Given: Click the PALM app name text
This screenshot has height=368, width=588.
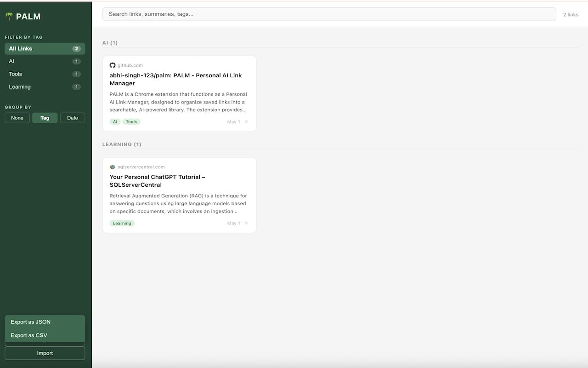Looking at the screenshot, I should click(x=28, y=17).
